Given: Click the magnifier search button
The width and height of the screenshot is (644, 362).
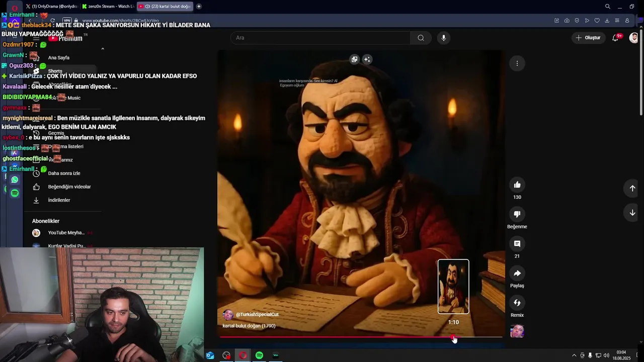Looking at the screenshot, I should 421,38.
